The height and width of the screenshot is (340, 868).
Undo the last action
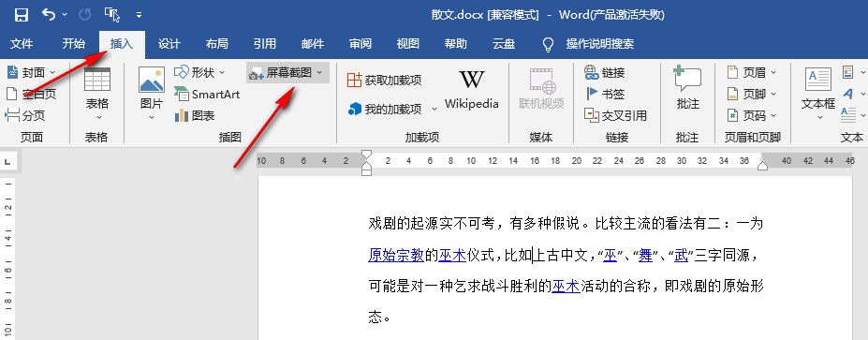(x=49, y=15)
